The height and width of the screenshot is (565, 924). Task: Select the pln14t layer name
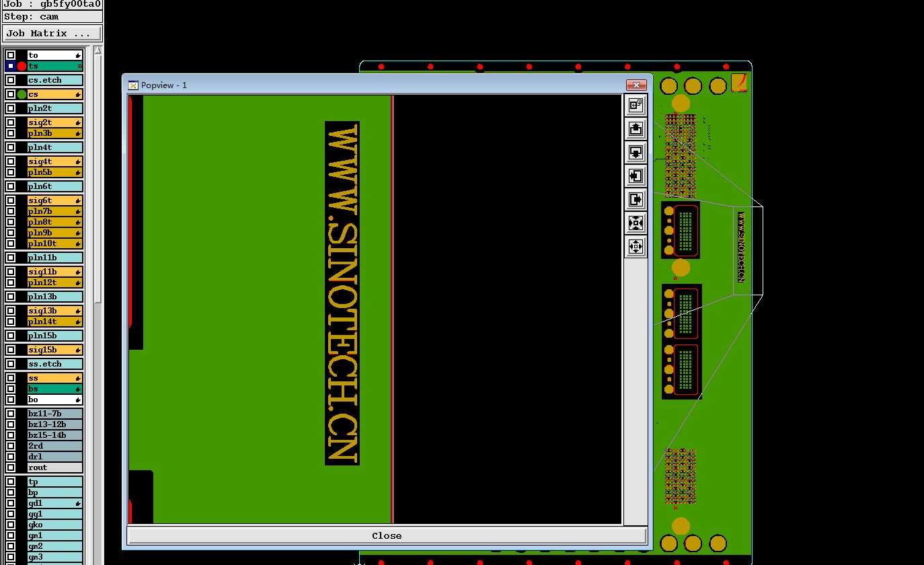[x=55, y=322]
